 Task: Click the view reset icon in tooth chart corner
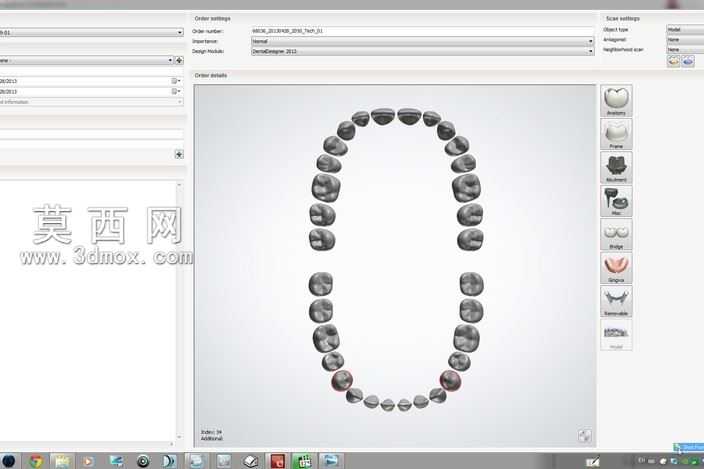point(585,435)
